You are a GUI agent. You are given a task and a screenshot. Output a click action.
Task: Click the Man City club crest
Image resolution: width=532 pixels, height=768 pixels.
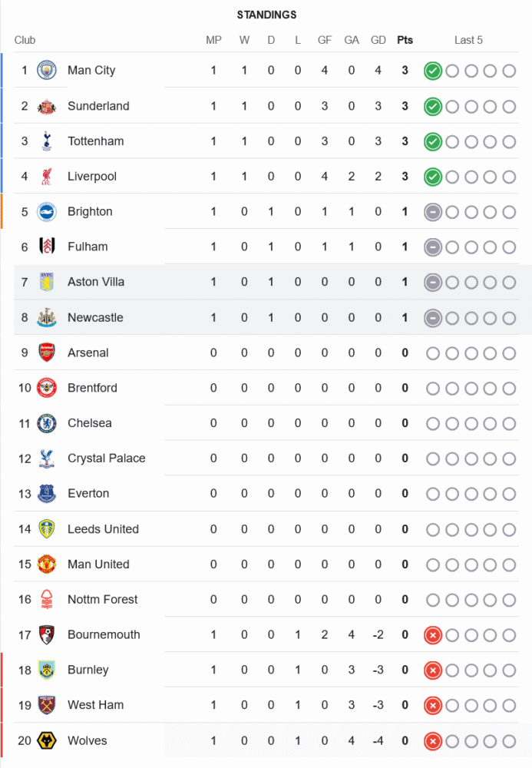[x=47, y=71]
